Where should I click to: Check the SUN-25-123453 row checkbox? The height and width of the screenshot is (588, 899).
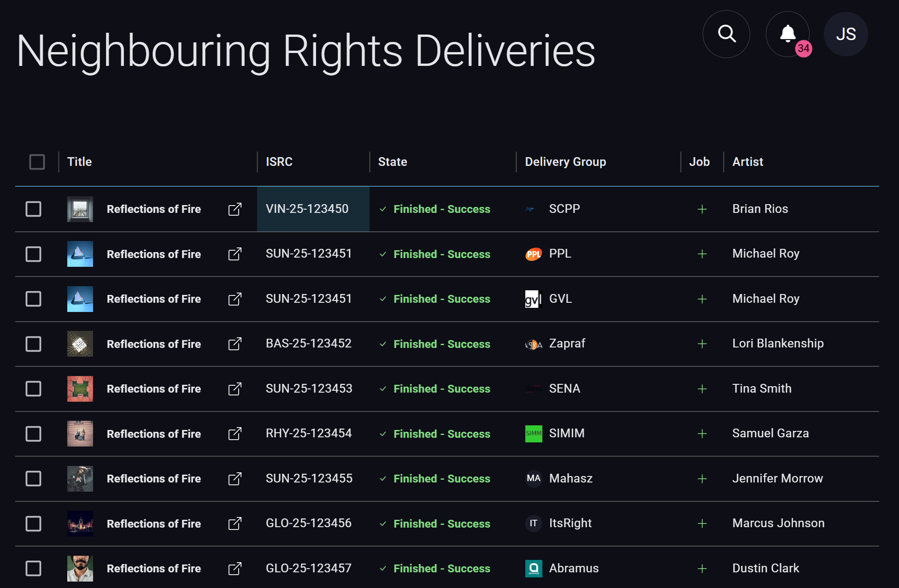tap(33, 389)
